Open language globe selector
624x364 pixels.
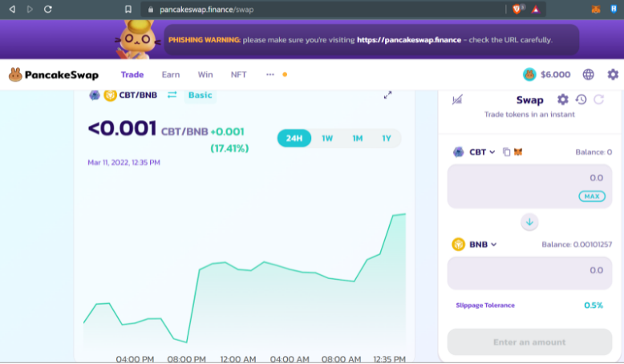[588, 75]
